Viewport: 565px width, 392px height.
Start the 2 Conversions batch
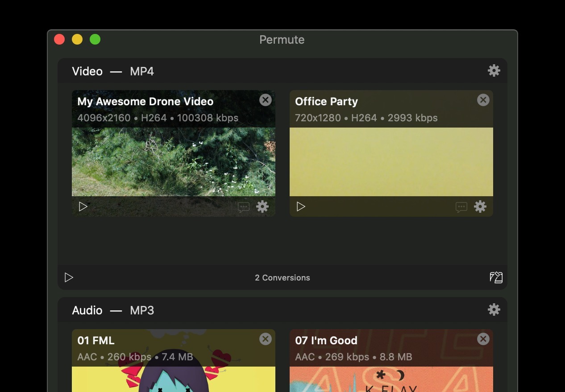pyautogui.click(x=69, y=277)
